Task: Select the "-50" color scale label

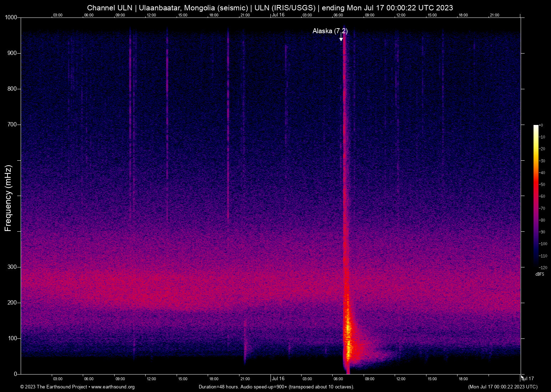Action: point(542,185)
